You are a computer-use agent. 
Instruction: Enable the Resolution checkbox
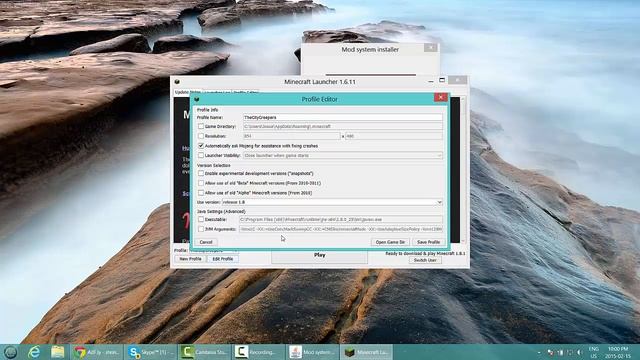pyautogui.click(x=201, y=136)
